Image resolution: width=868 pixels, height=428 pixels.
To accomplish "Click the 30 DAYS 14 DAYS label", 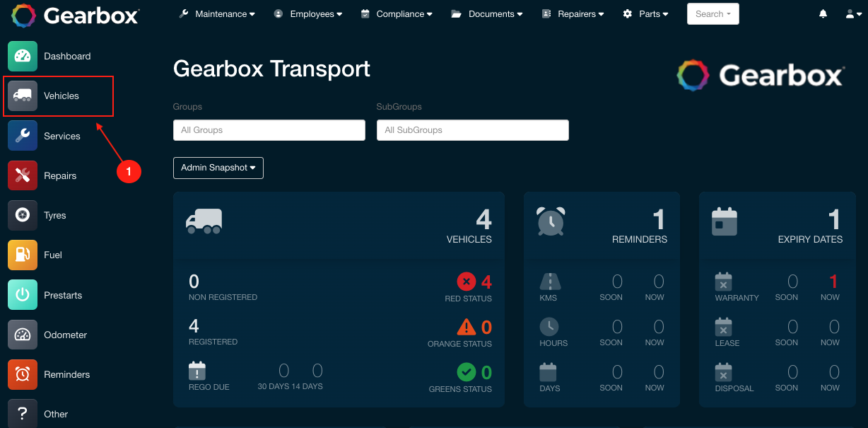I will click(x=290, y=386).
